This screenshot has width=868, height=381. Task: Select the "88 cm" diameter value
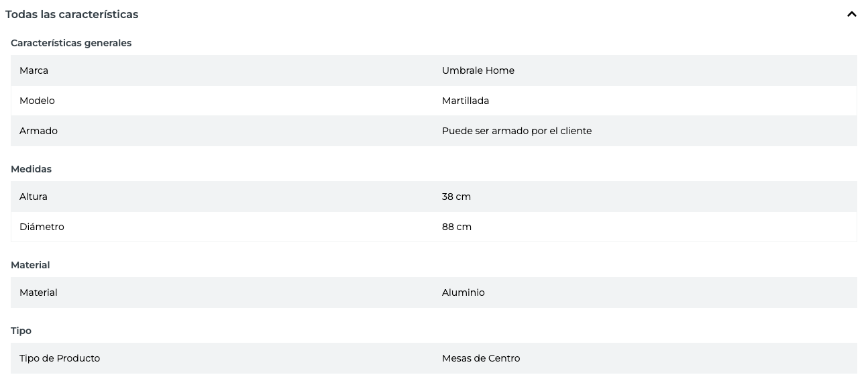[456, 227]
